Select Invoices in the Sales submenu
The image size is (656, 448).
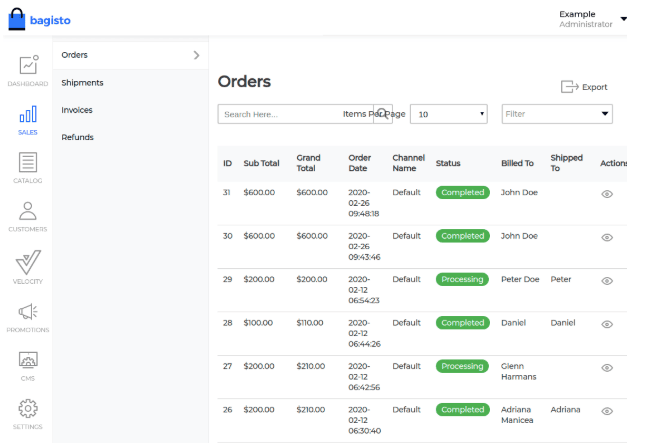click(77, 110)
